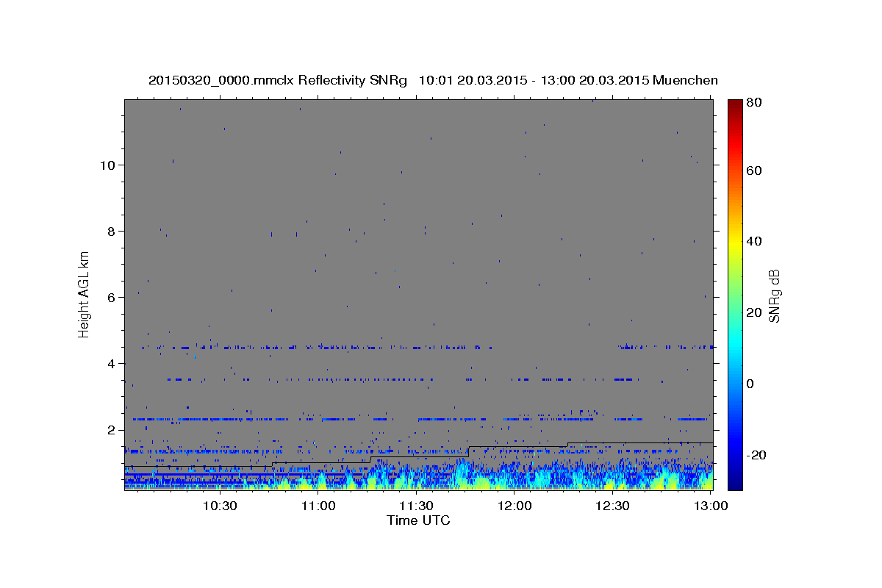This screenshot has height=588, width=882.
Task: Click the gray reflectivity plot area
Action: click(x=418, y=295)
